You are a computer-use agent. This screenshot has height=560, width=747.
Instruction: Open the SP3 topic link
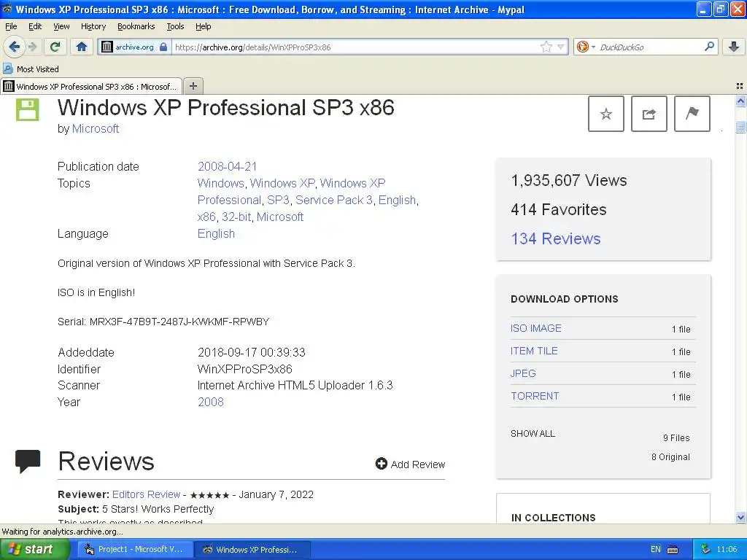tap(278, 200)
